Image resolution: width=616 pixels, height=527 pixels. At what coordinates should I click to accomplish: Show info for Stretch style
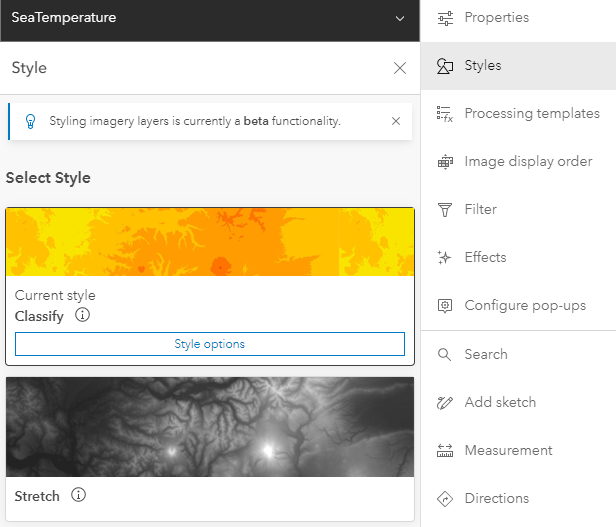tap(79, 496)
